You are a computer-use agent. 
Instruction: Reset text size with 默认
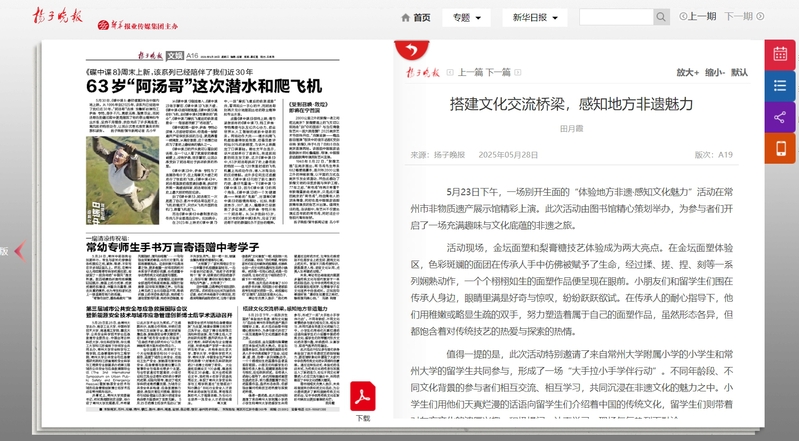coord(739,72)
